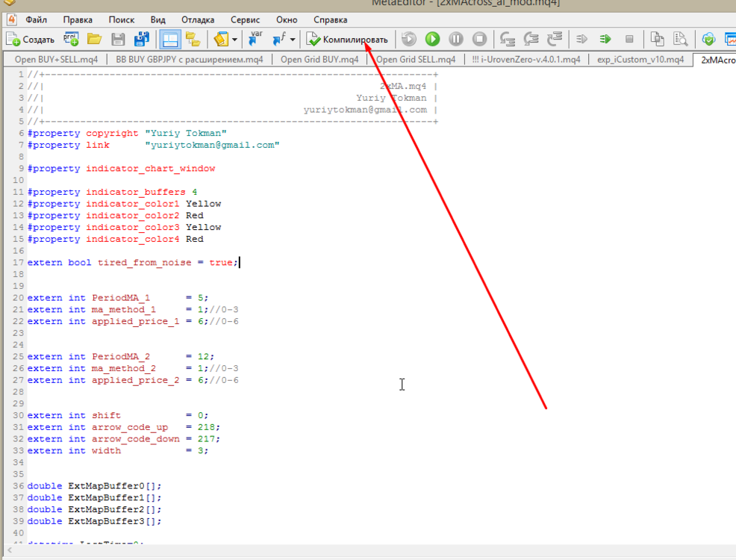
Task: Switch to Open Grid BUY.mq4 tab
Action: (319, 60)
